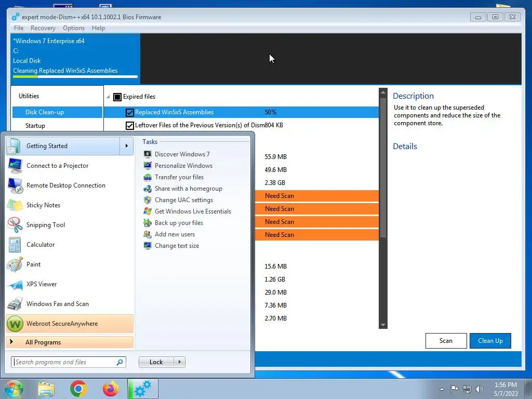The height and width of the screenshot is (399, 532).
Task: Click the Lock button
Action: (156, 362)
